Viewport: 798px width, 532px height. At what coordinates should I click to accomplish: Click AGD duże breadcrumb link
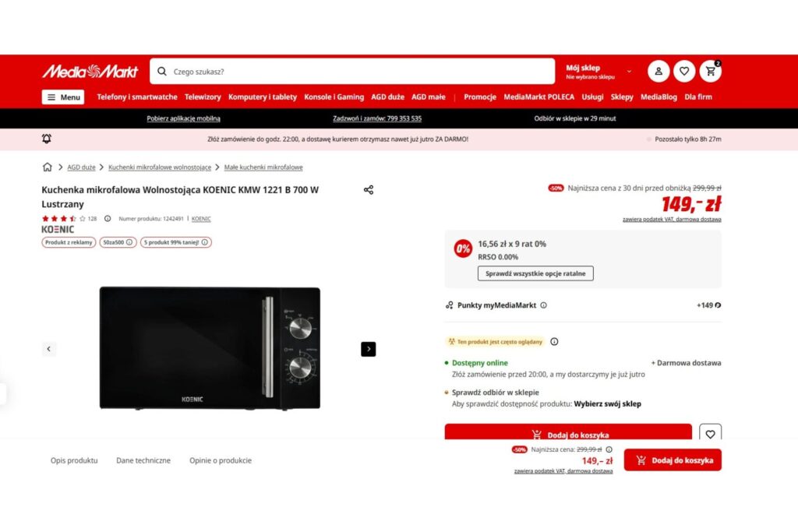tap(81, 167)
